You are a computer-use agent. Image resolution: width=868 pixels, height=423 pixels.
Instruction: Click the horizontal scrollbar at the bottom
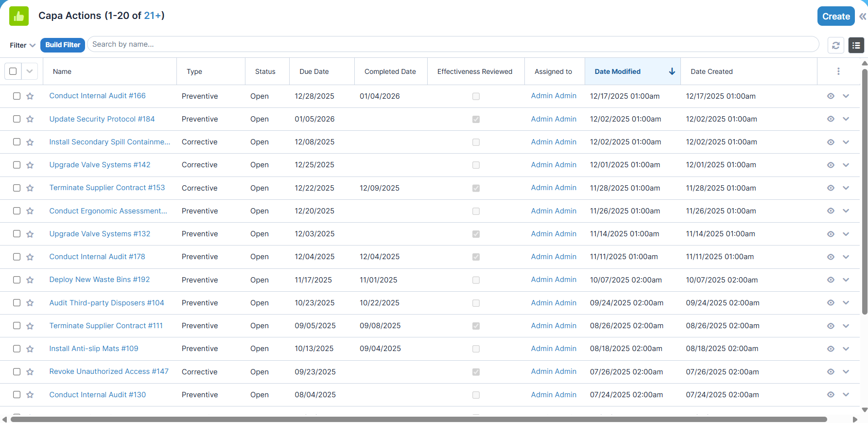tap(418, 419)
